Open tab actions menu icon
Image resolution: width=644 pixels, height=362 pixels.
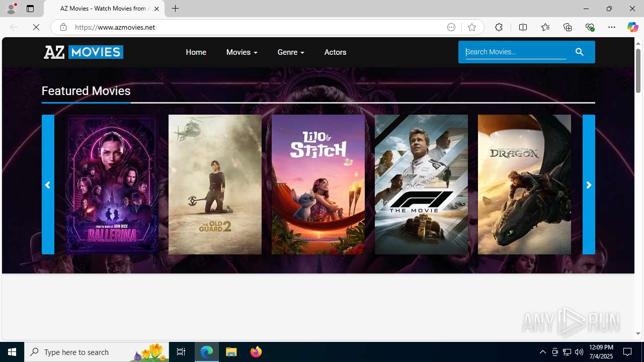(x=30, y=9)
